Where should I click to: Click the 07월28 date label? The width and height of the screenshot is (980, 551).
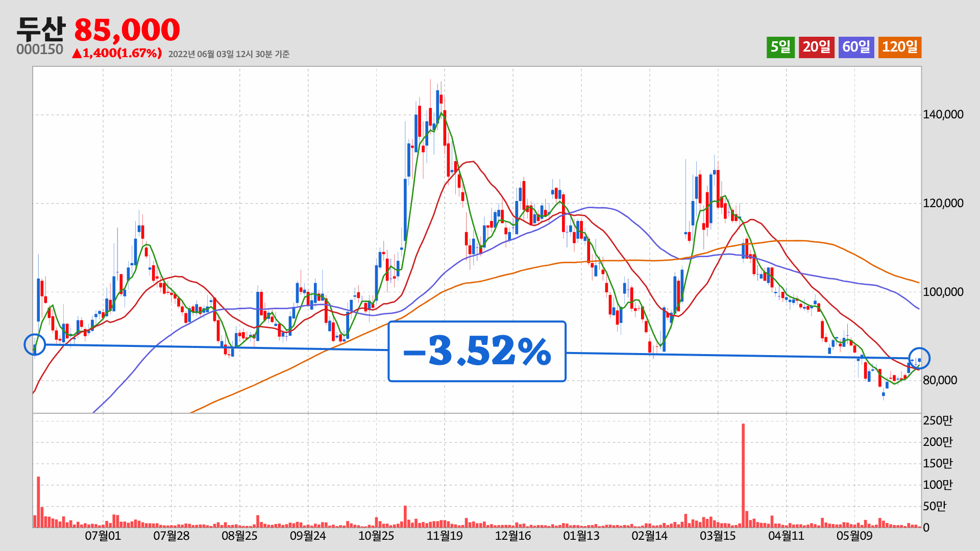(x=171, y=536)
